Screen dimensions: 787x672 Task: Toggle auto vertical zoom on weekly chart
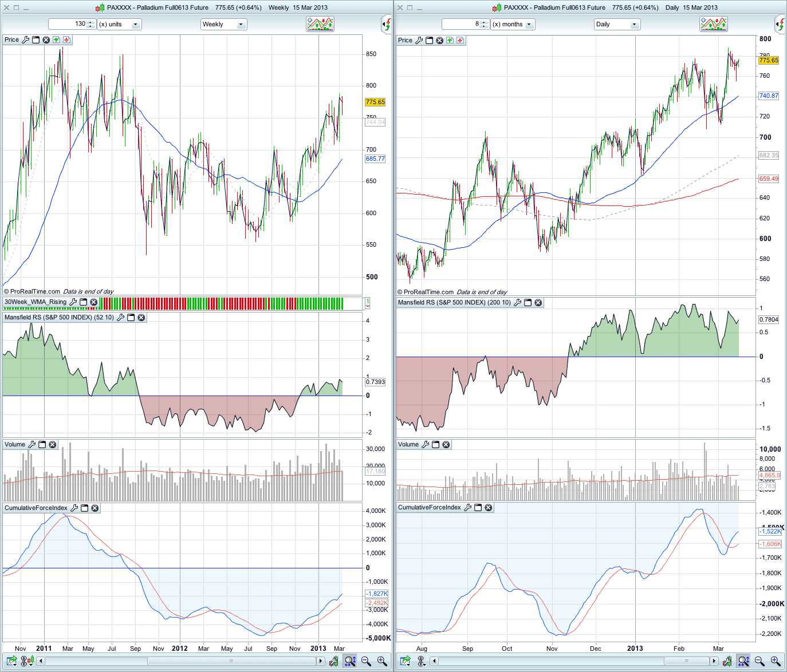350,661
